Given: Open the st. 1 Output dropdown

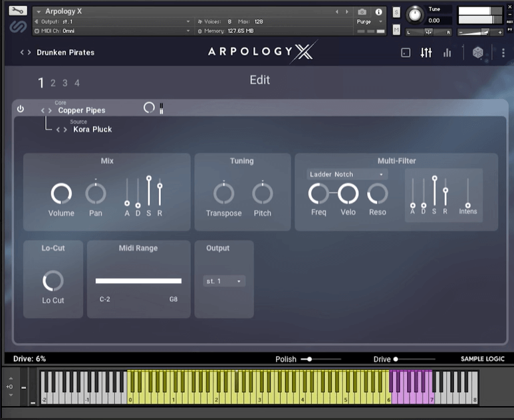Looking at the screenshot, I should click(224, 281).
